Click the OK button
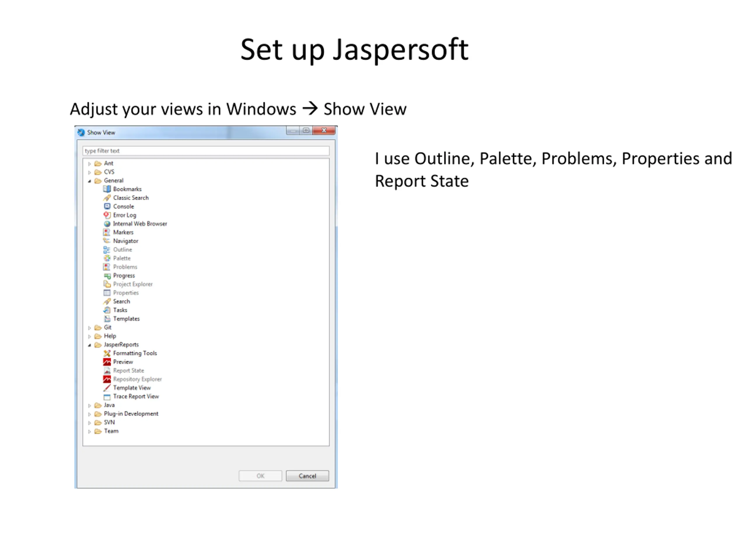The width and height of the screenshot is (747, 560). (x=260, y=476)
